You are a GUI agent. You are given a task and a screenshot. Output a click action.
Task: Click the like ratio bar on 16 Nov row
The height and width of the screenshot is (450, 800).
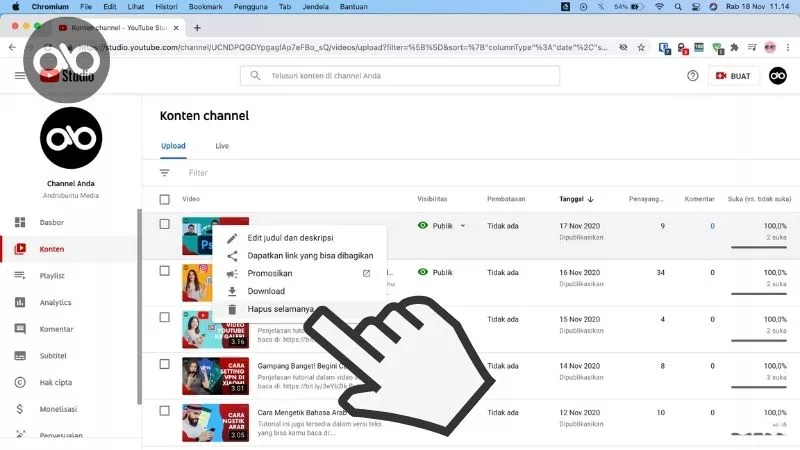[x=759, y=294]
